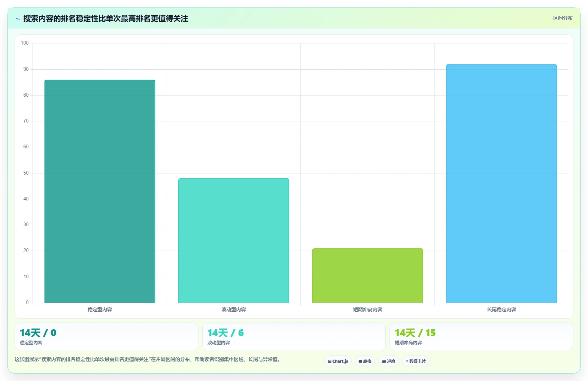This screenshot has width=588, height=381.
Task: Open the 14天 / 0 稳定型内容 card
Action: pyautogui.click(x=106, y=336)
